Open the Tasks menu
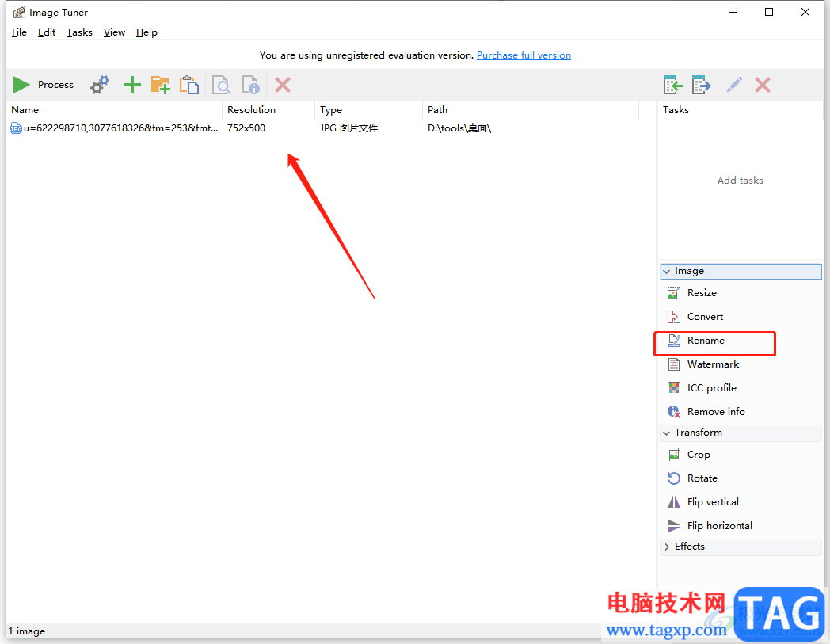 pyautogui.click(x=79, y=32)
